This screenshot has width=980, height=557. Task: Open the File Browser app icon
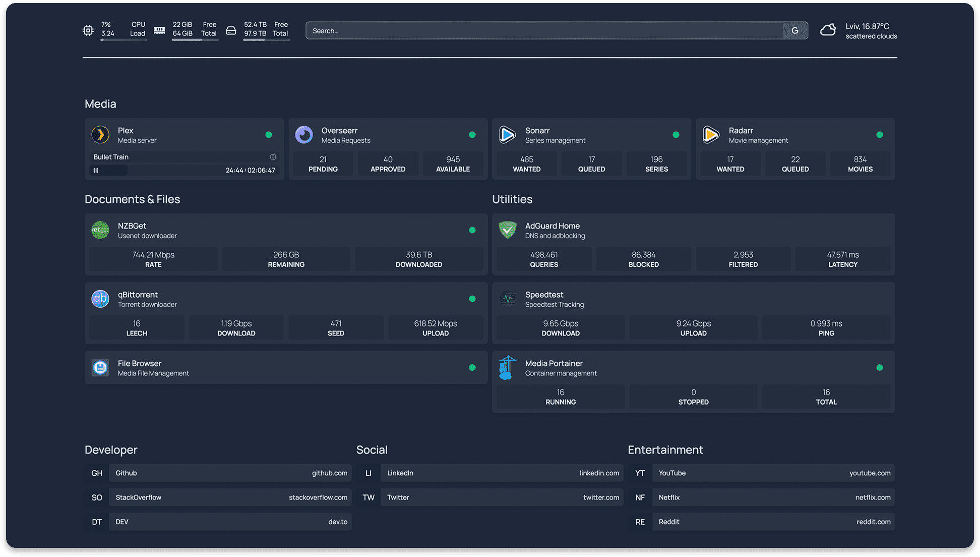[100, 367]
